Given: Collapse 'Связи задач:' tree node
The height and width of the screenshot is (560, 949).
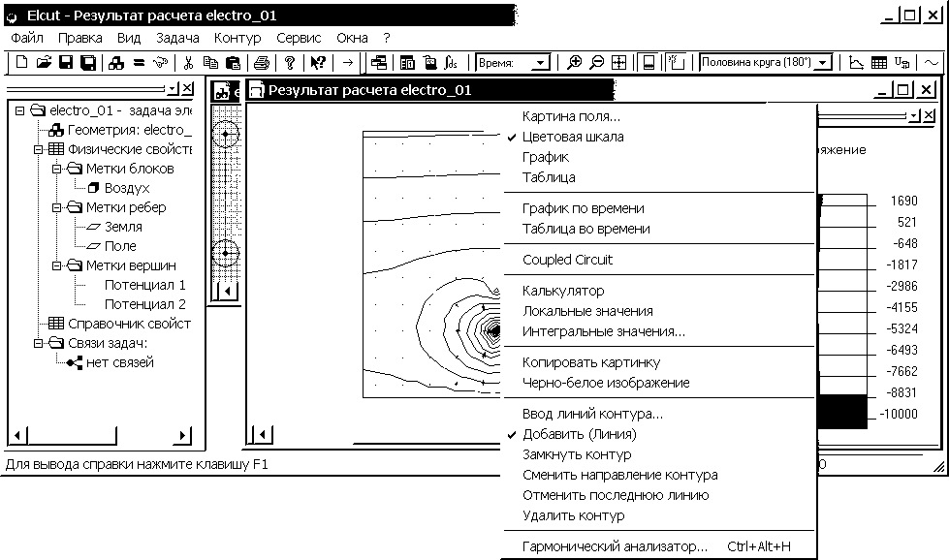Looking at the screenshot, I should pos(38,343).
